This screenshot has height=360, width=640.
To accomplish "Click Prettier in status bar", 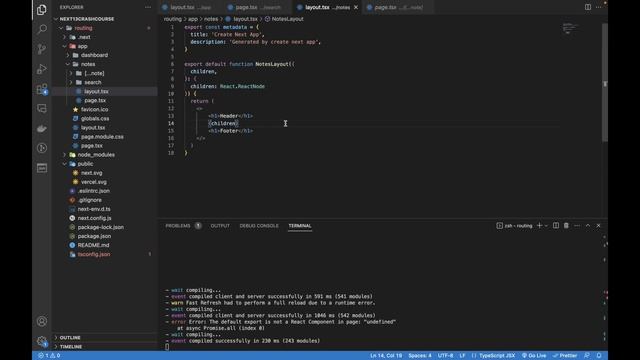I will pyautogui.click(x=565, y=356).
